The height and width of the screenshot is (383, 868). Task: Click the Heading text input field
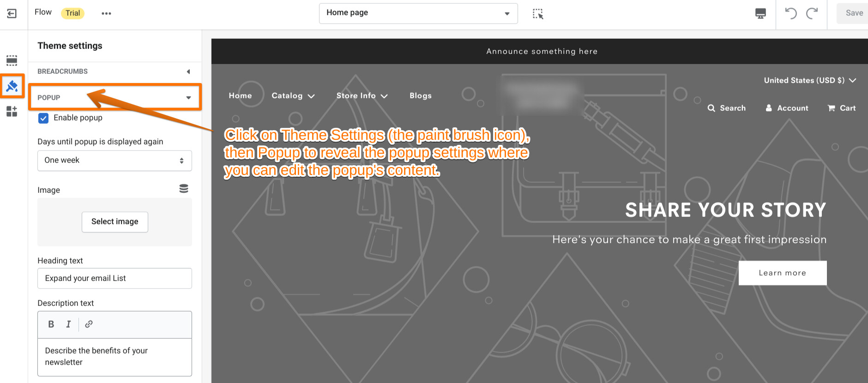115,278
